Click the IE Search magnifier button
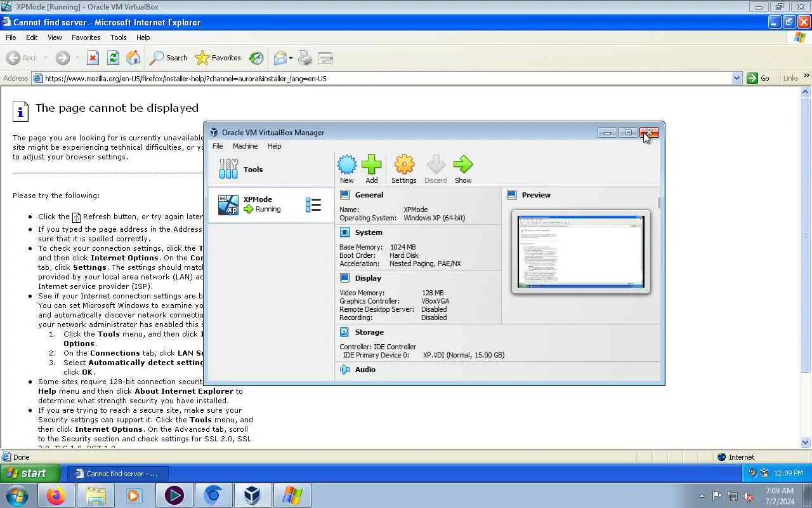Screen dimensions: 812x508 tap(169, 58)
